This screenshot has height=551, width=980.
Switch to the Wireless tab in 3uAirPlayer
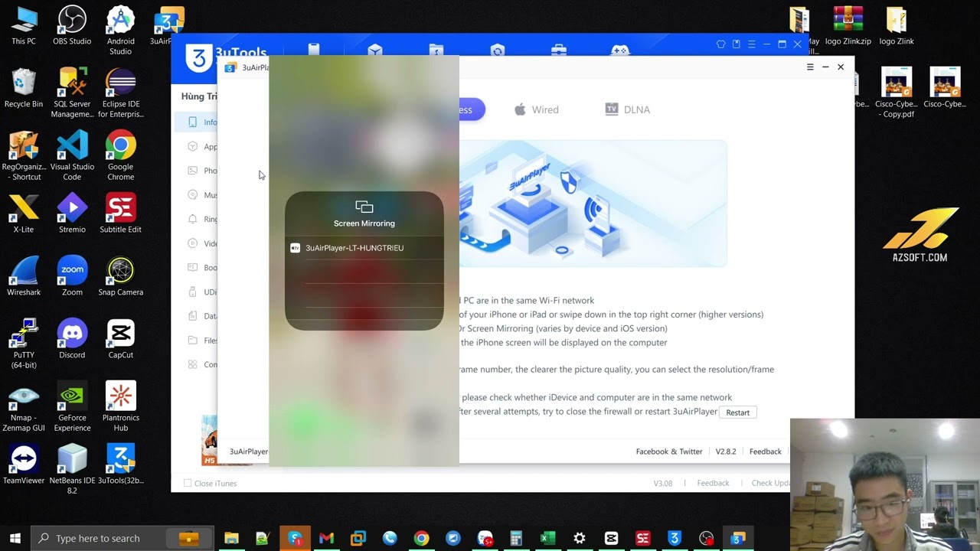click(x=472, y=109)
